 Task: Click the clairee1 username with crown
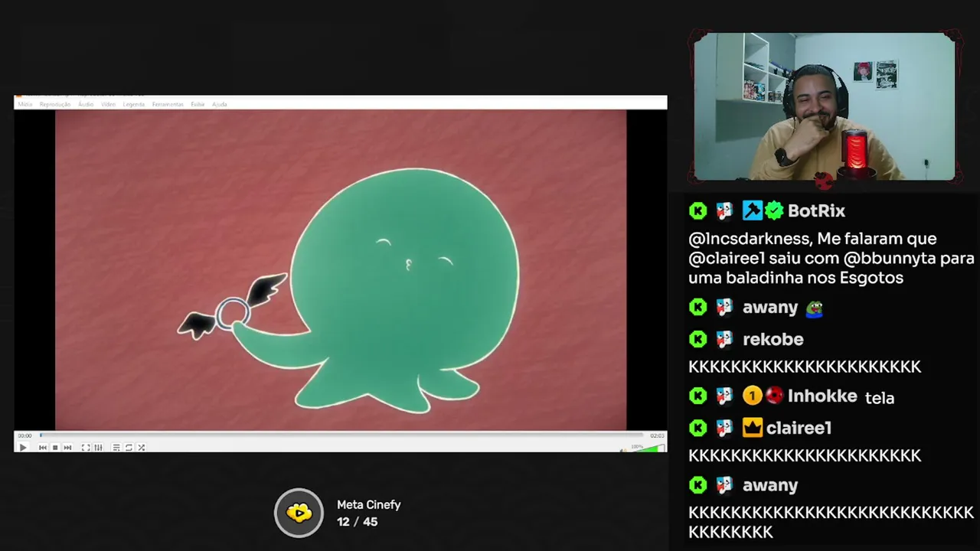click(x=798, y=428)
